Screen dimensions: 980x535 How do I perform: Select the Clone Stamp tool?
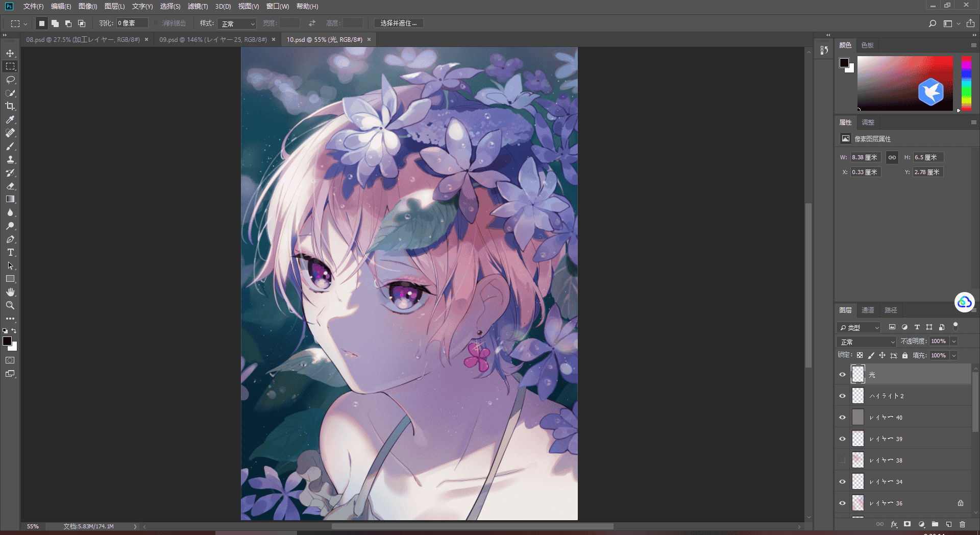[10, 159]
